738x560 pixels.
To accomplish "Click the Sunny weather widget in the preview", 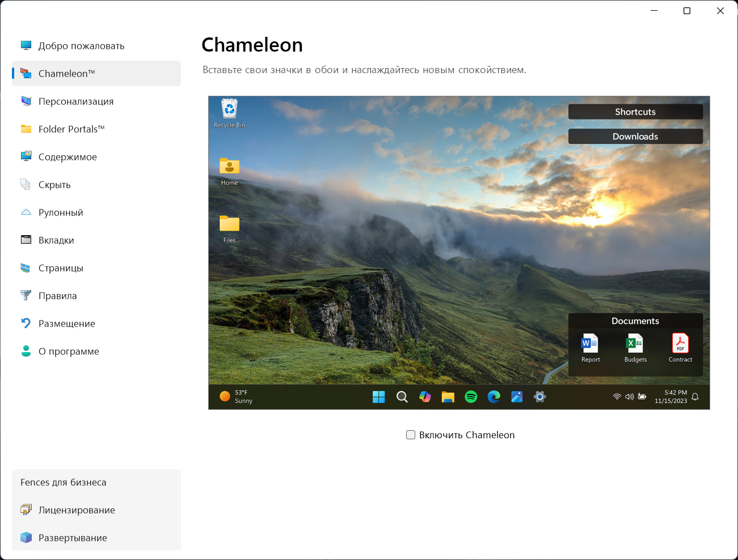I will pos(236,396).
